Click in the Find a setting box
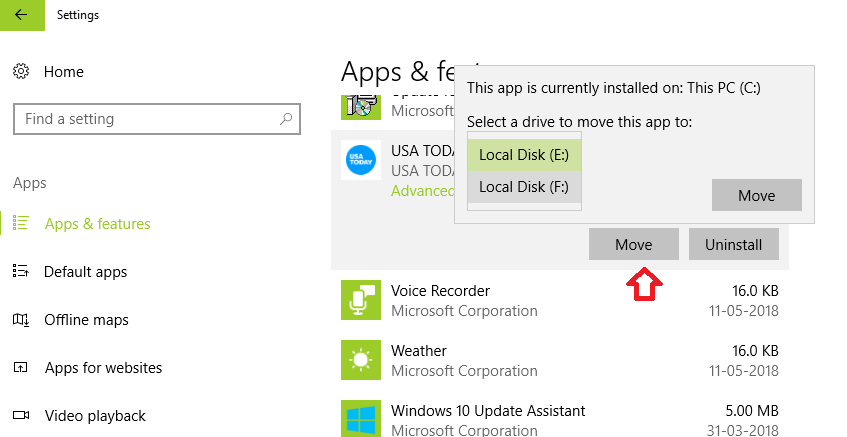The width and height of the screenshot is (847, 437). pyautogui.click(x=157, y=119)
